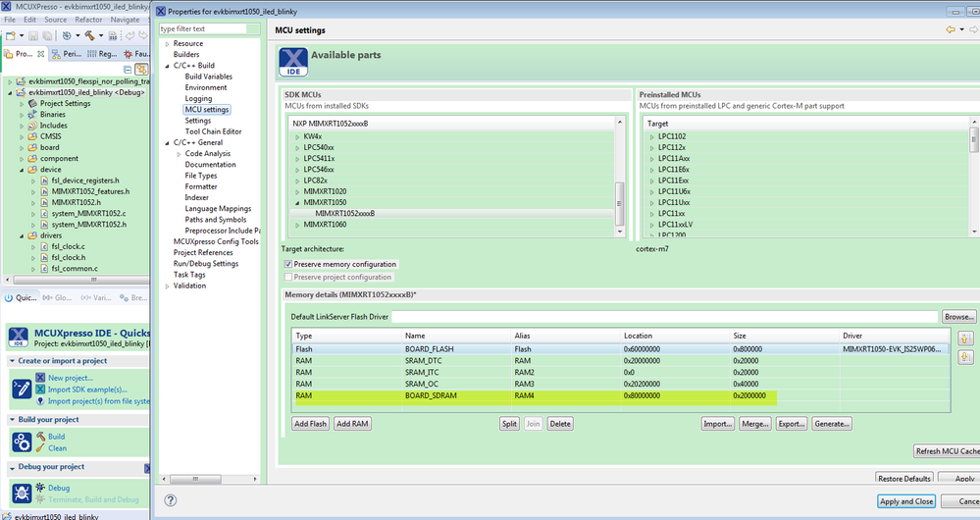This screenshot has height=520, width=980.
Task: Click the fsl_clock.c file icon
Action: click(44, 246)
